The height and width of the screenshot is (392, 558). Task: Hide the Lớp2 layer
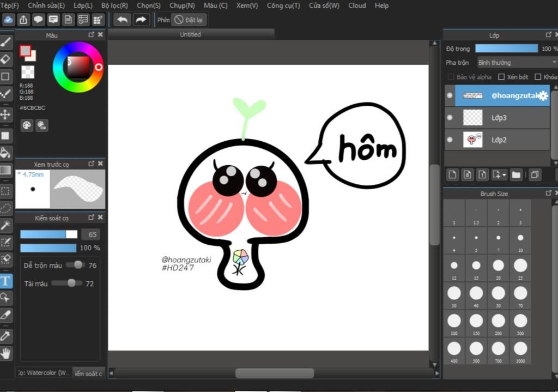[450, 140]
